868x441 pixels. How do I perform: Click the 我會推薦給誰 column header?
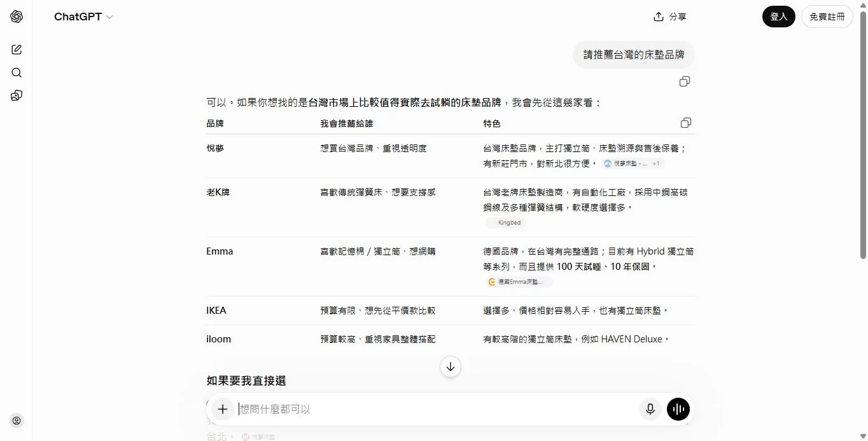coord(347,123)
